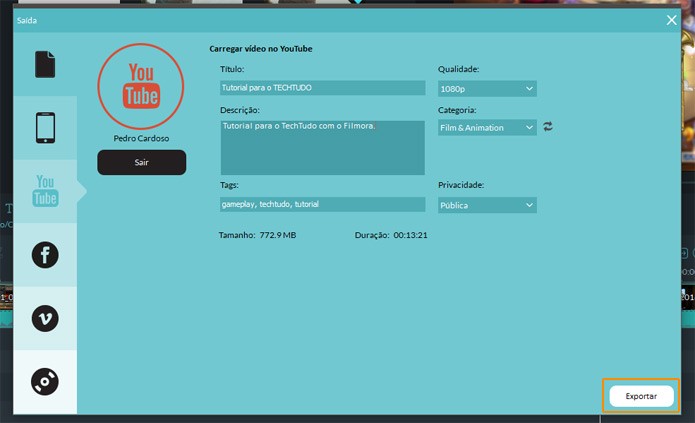Click inside the Descrição text area
Viewport: 695px width, 423px height.
[322, 148]
